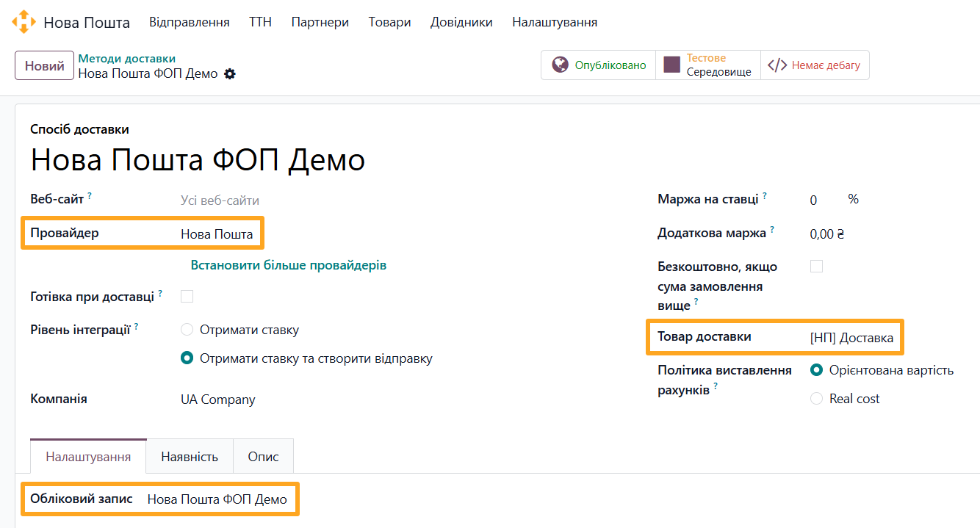980x528 pixels.
Task: Open the Довідники menu
Action: point(461,22)
